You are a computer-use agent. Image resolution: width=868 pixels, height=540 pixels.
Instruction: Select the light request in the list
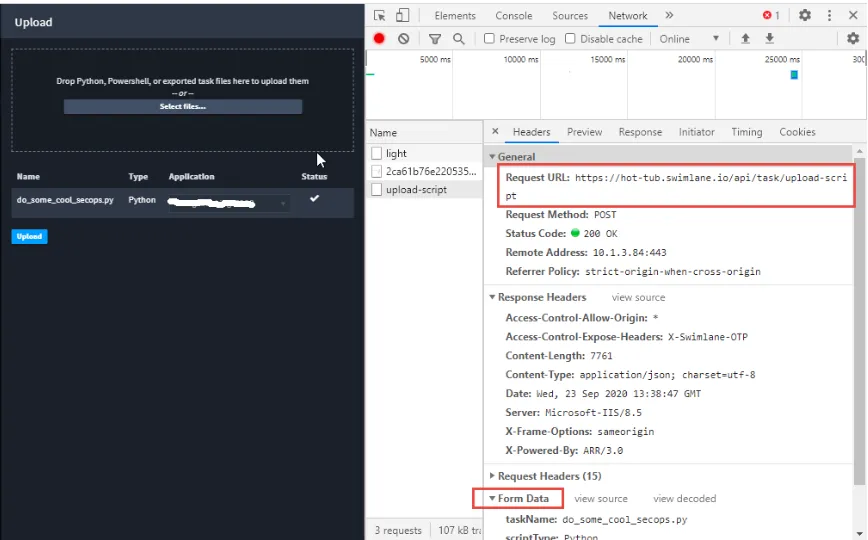424,153
